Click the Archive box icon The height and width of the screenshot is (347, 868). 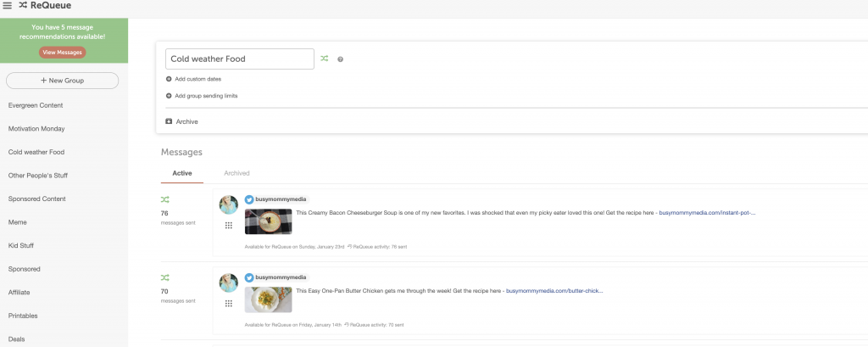pos(169,121)
